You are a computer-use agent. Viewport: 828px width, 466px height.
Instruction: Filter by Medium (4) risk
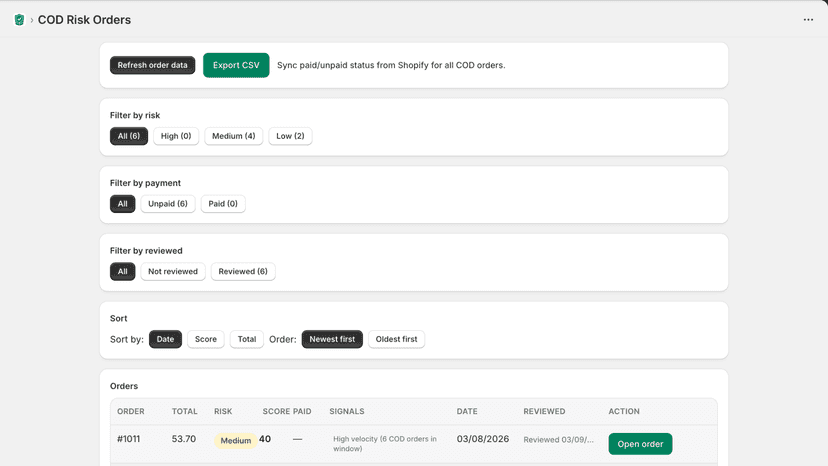click(x=233, y=136)
